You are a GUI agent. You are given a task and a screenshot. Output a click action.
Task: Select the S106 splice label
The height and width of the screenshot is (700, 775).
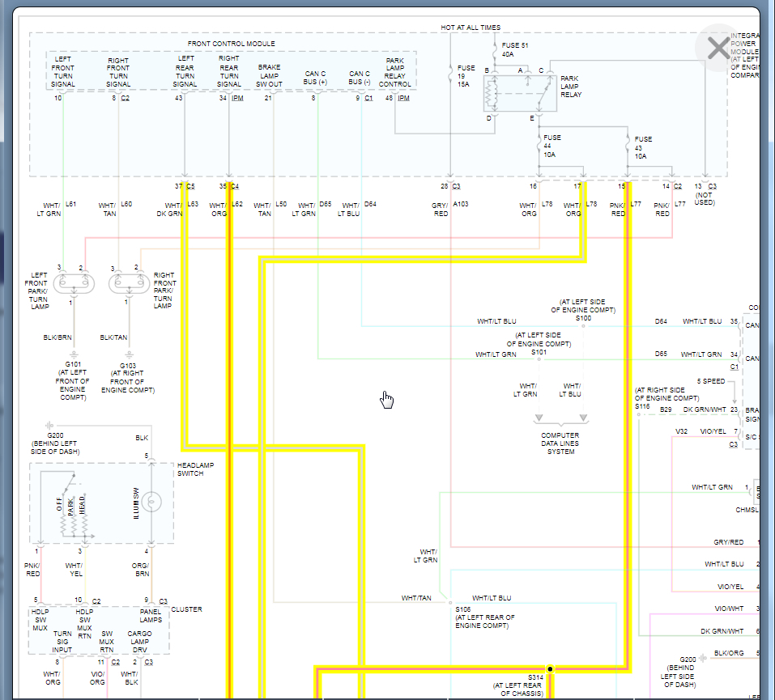click(463, 609)
